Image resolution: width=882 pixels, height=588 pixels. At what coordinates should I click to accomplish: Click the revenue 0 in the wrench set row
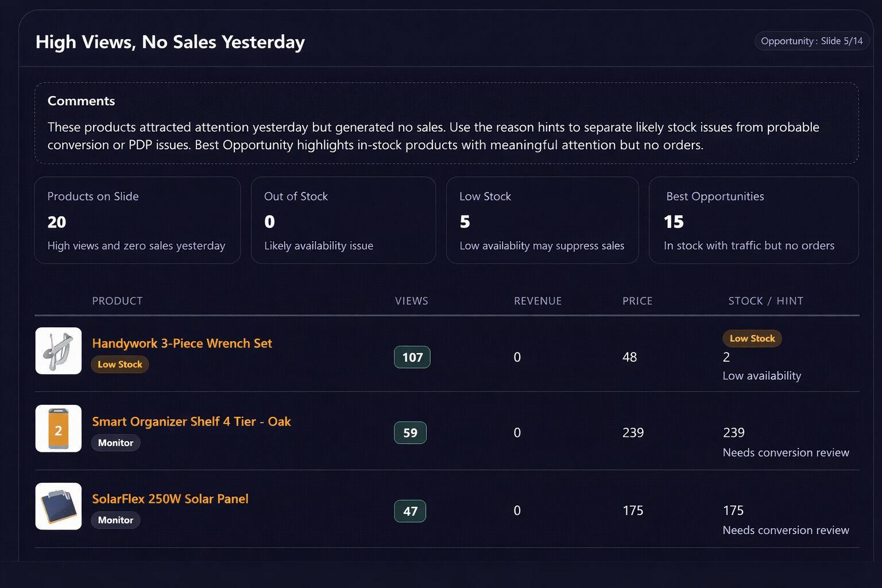517,357
